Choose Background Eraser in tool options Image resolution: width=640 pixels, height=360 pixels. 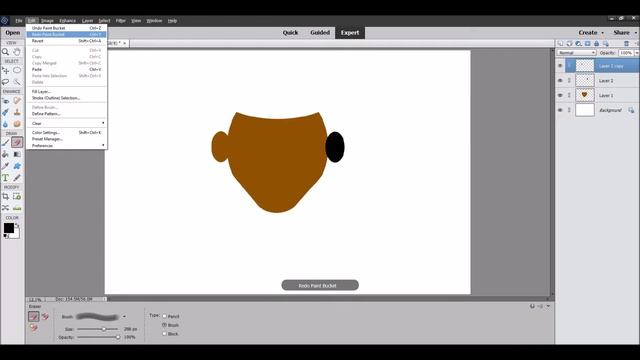pos(45,316)
